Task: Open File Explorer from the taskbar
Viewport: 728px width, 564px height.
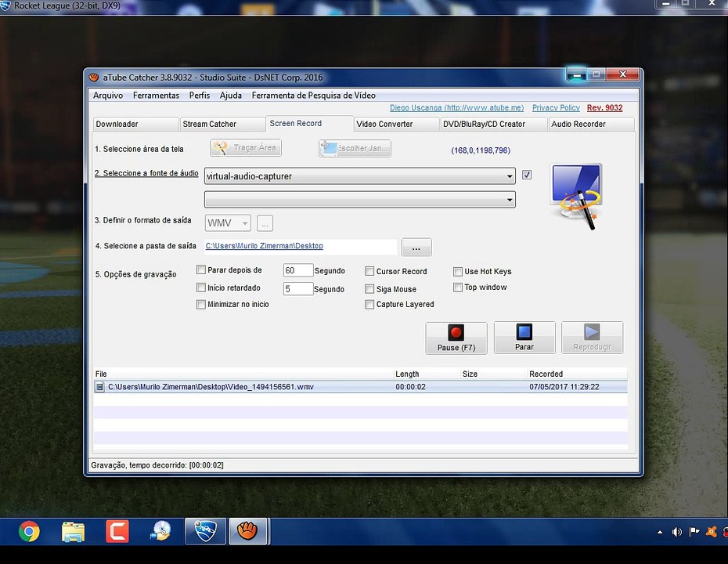Action: point(74,531)
